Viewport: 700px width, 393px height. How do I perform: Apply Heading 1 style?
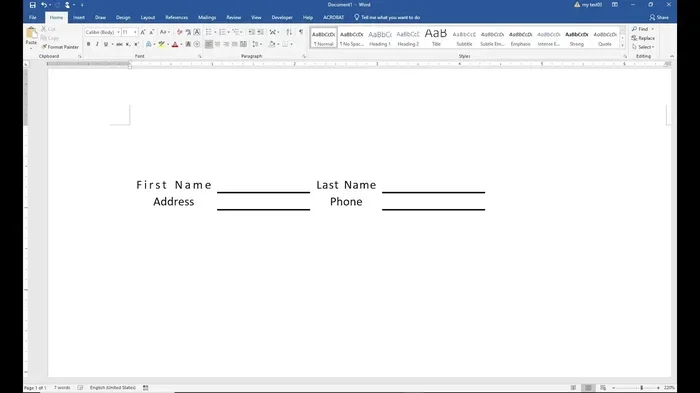[x=380, y=38]
